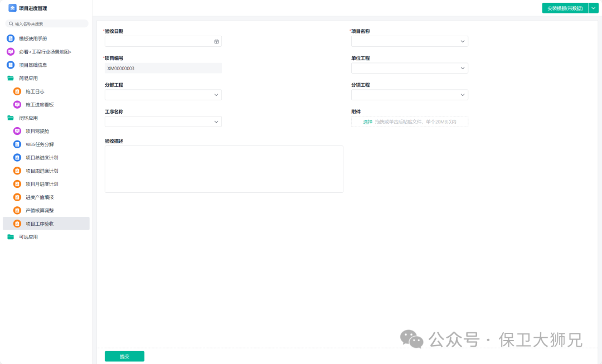Screen dimensions: 602x364
Task: Select 项目工序验收 orange icon
Action: click(x=17, y=224)
